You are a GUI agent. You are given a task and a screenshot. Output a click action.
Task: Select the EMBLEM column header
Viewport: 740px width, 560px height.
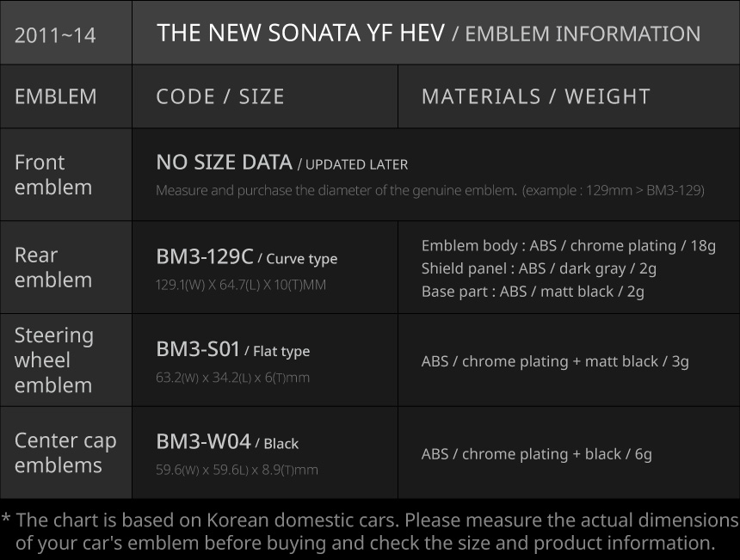point(56,96)
